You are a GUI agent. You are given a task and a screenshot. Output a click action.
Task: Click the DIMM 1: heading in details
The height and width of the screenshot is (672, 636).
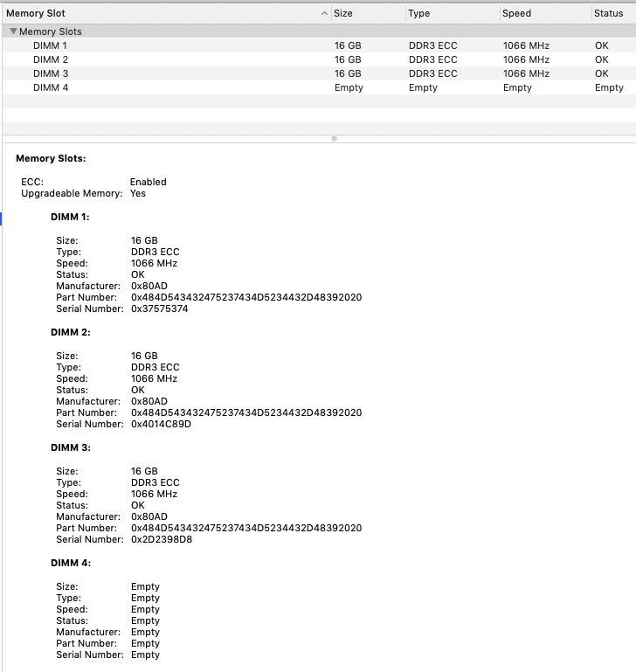click(70, 217)
